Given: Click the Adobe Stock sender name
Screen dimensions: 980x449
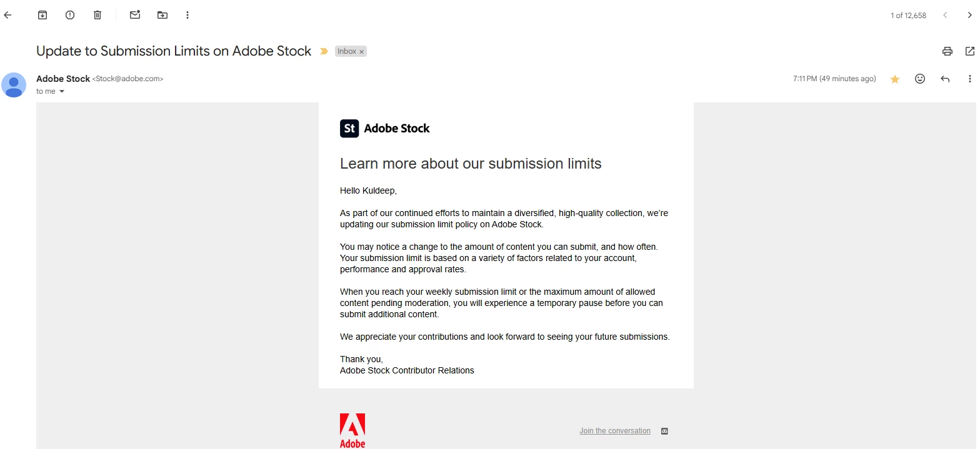Looking at the screenshot, I should click(x=63, y=79).
